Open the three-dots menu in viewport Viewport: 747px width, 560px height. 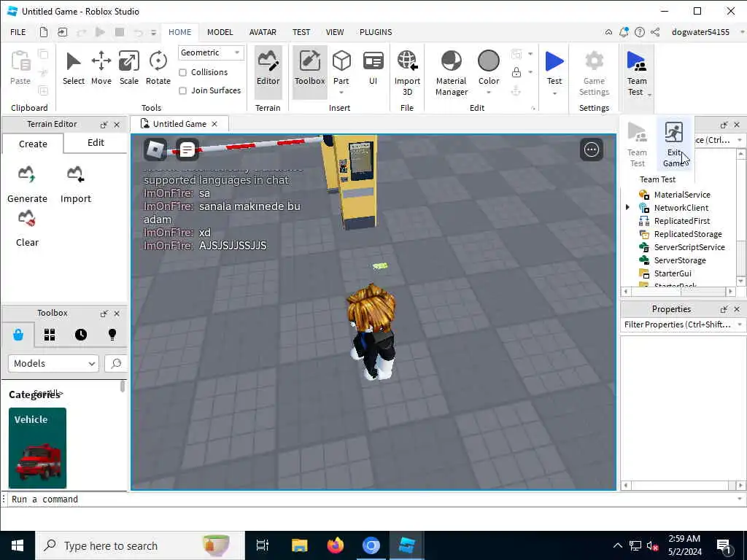[x=592, y=150]
